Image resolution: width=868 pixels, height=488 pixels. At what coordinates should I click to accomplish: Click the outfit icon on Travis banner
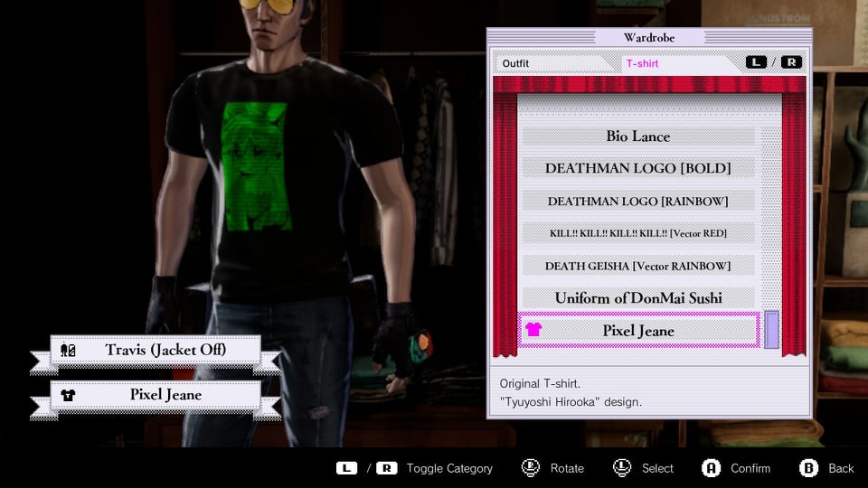coord(68,350)
